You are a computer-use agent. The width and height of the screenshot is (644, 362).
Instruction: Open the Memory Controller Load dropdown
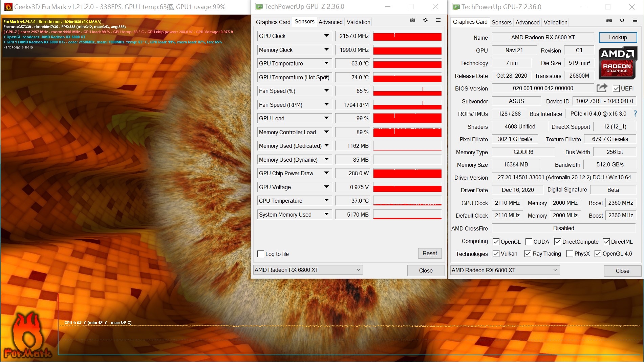[326, 132]
